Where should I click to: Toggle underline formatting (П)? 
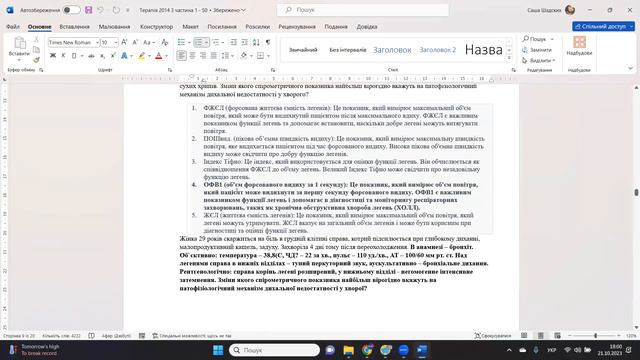pyautogui.click(x=74, y=56)
